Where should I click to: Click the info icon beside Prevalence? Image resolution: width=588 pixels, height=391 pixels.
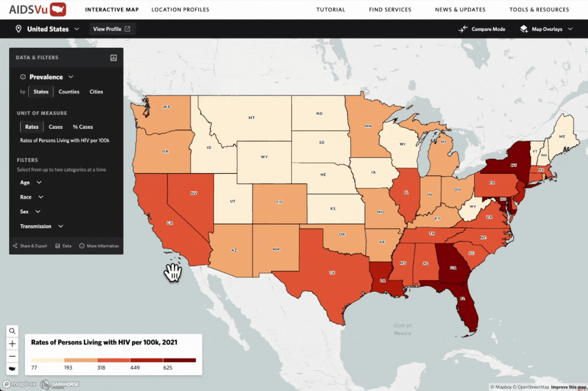click(x=23, y=77)
